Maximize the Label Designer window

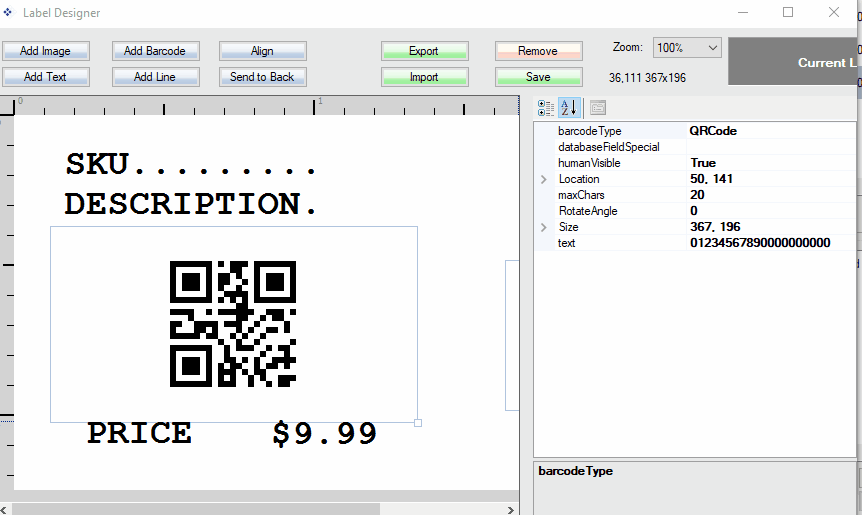pos(788,12)
